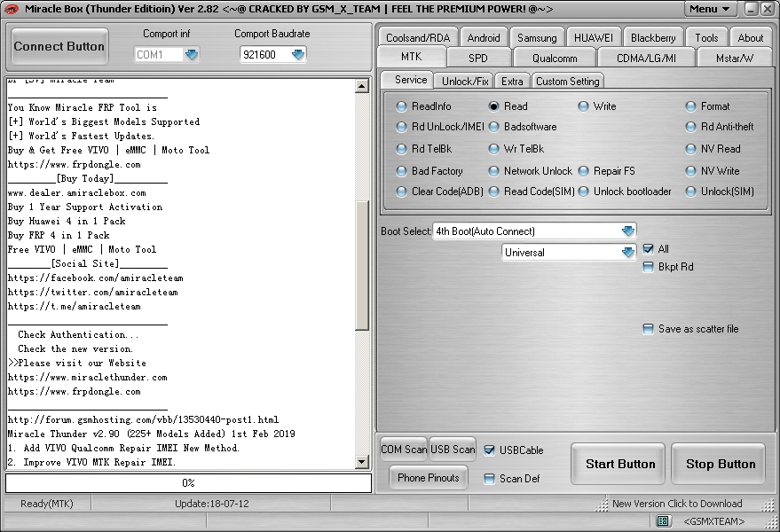Open the Unlock/Fix sub-tab
This screenshot has height=532, width=780.
465,81
